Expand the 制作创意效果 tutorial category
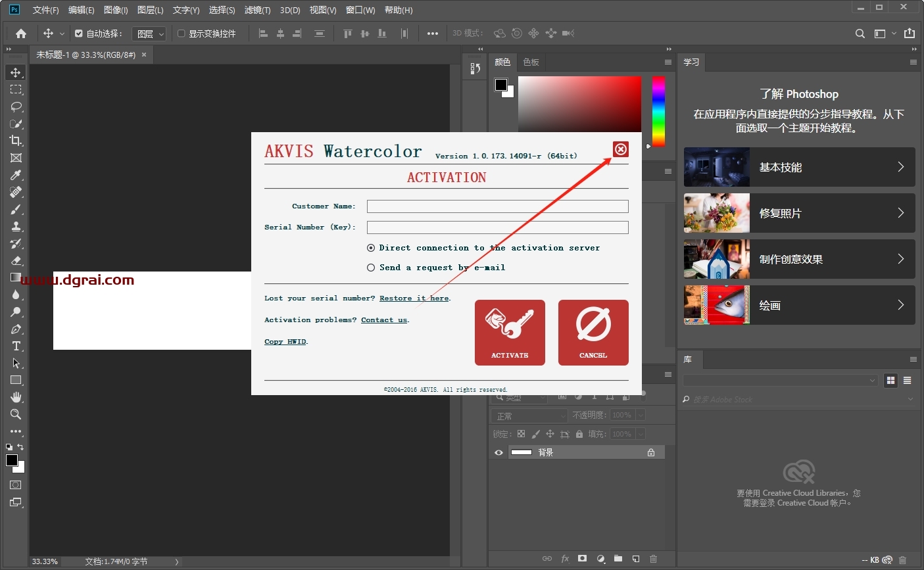 800,259
